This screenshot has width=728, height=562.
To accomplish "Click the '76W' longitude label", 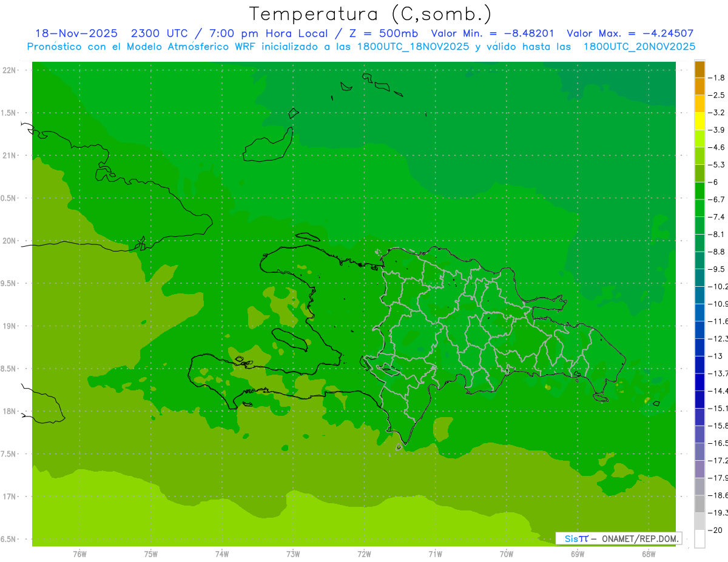I will [x=79, y=554].
